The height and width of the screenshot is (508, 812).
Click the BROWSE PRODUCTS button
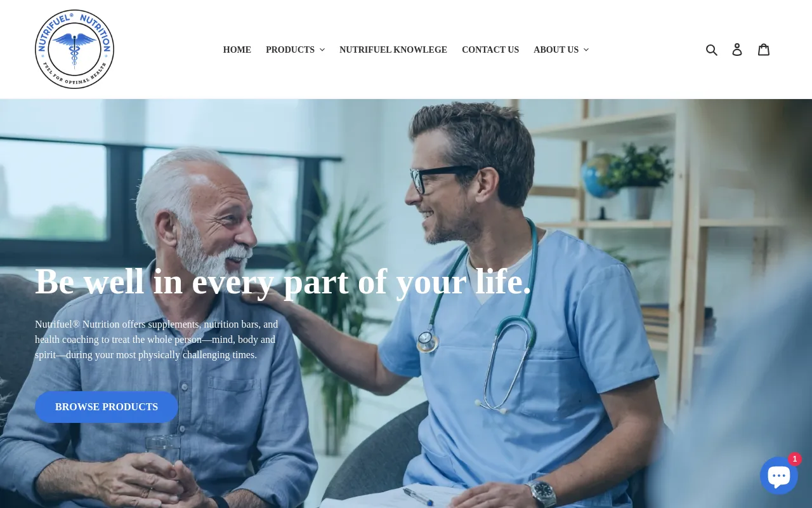(x=107, y=407)
